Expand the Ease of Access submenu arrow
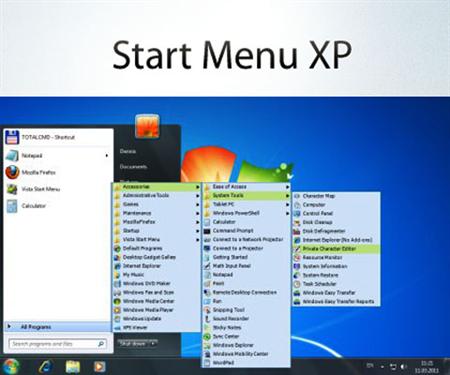 (x=287, y=187)
